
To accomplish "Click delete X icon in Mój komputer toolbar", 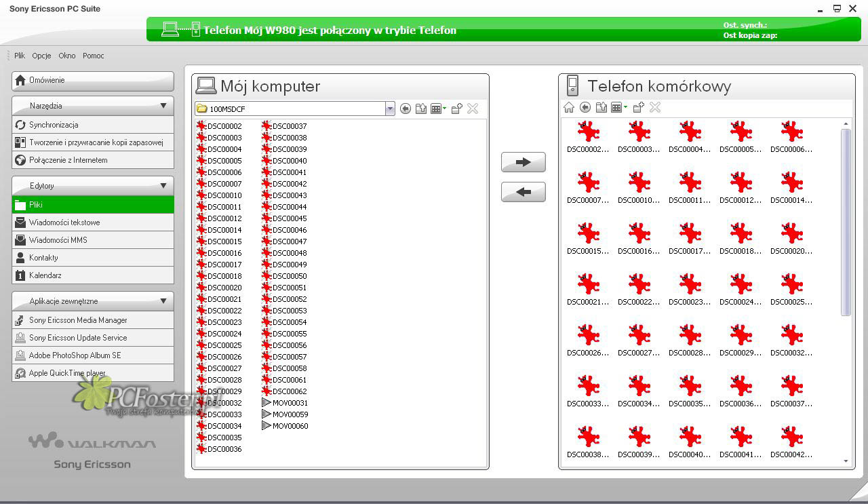I will (473, 109).
